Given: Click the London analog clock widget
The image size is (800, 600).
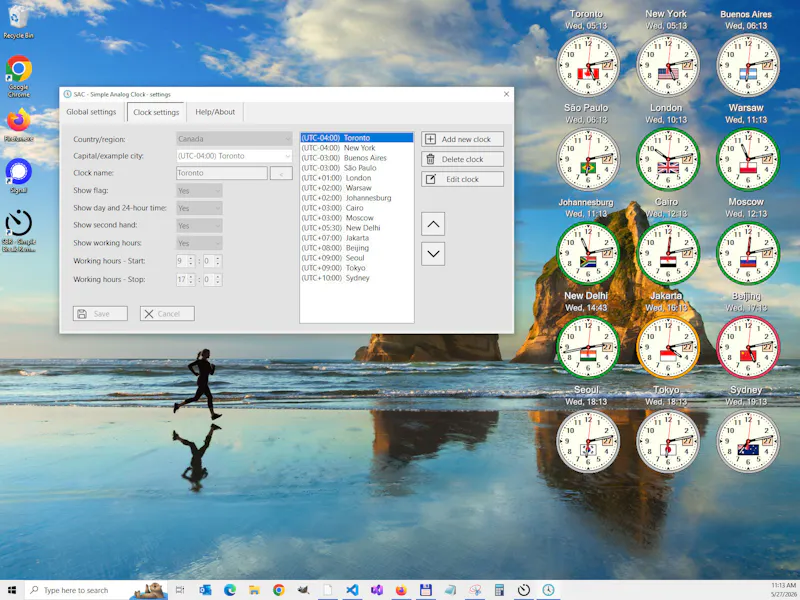Looking at the screenshot, I should click(x=668, y=159).
